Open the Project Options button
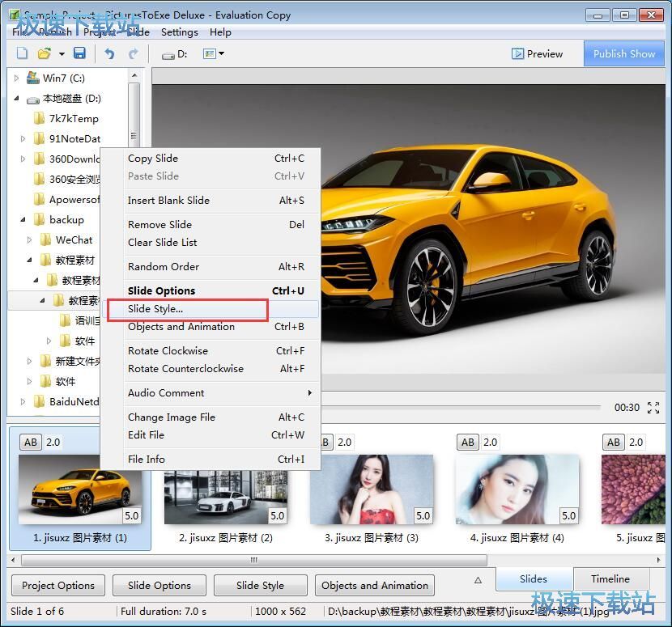Image resolution: width=672 pixels, height=627 pixels. (x=58, y=586)
